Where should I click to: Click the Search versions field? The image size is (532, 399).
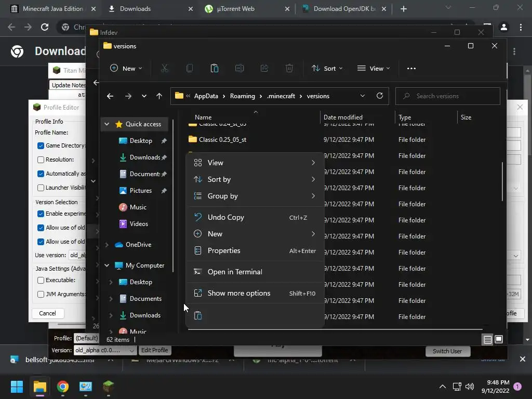point(447,96)
